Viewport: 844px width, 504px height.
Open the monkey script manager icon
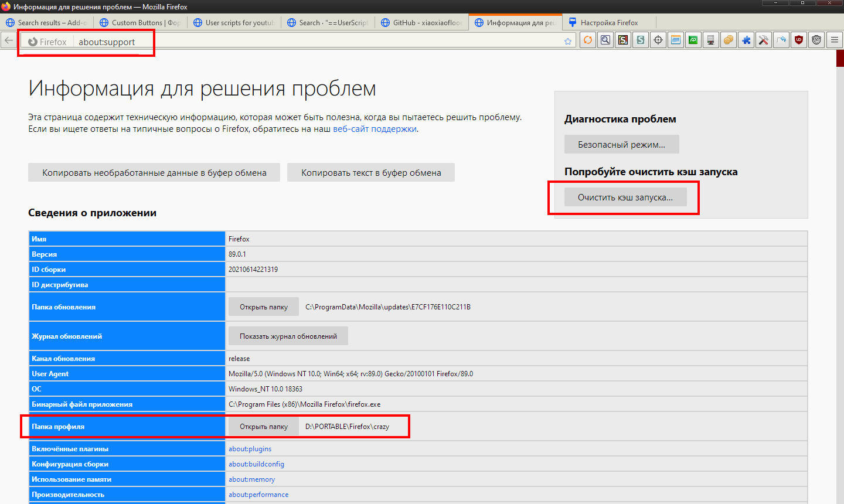tap(816, 40)
